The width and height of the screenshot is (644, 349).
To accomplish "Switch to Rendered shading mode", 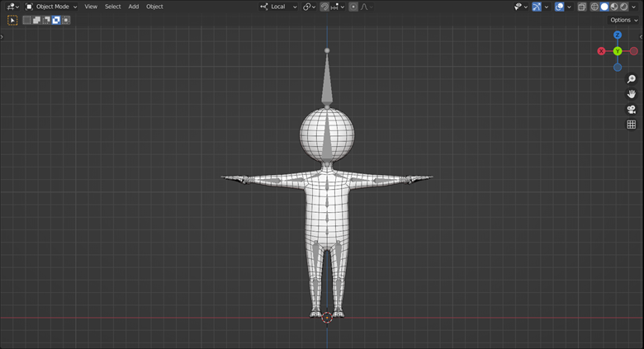I will [x=624, y=7].
